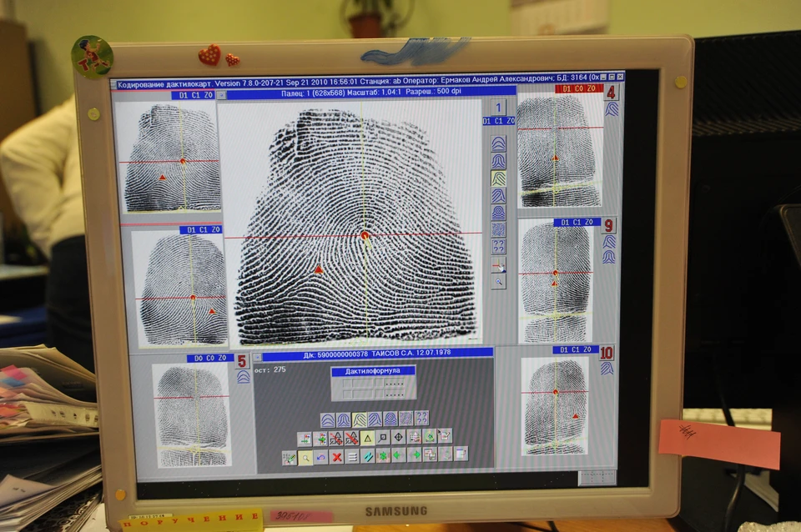Choose the black diamond crosshair core tool
Viewport: 801px width, 532px height.
tap(399, 437)
